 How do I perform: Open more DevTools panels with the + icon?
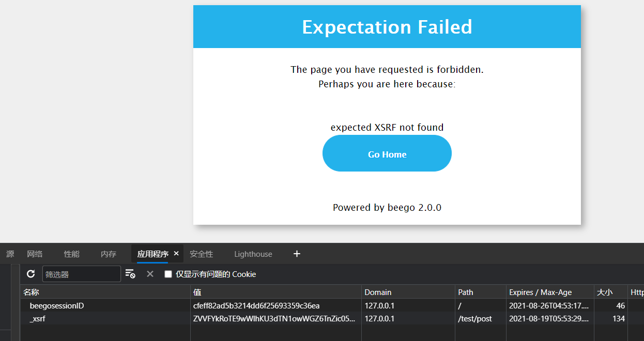[x=297, y=254]
